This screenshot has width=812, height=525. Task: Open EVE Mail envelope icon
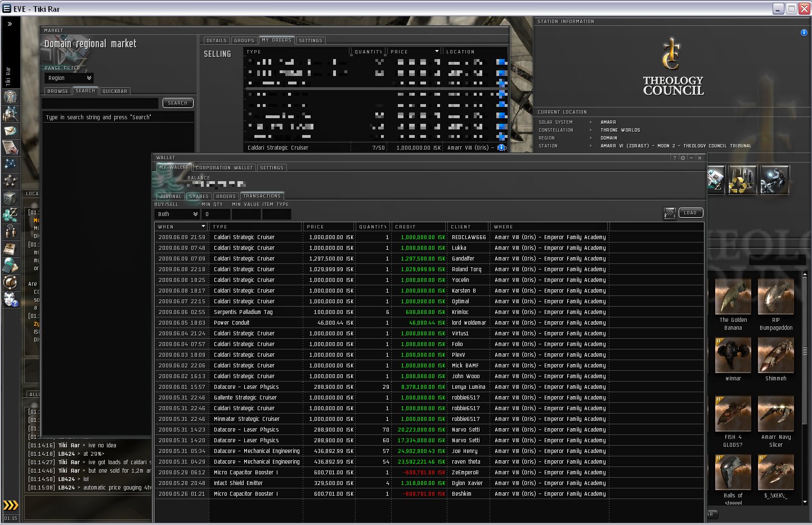pyautogui.click(x=10, y=131)
